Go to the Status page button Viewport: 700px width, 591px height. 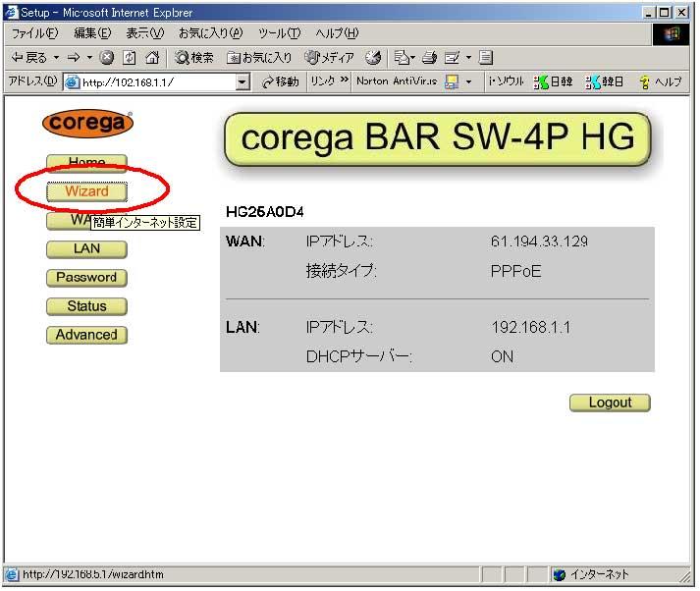(86, 306)
